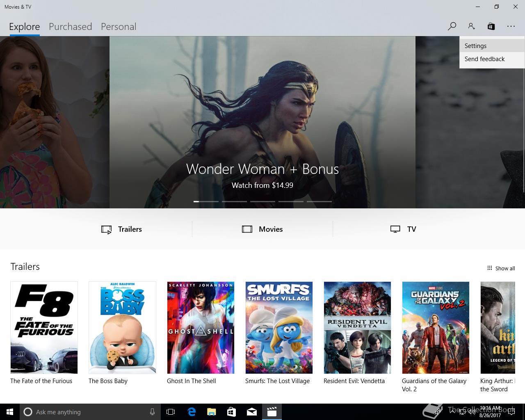This screenshot has height=420, width=525.
Task: Open Ghost In The Shell poster
Action: pyautogui.click(x=201, y=328)
